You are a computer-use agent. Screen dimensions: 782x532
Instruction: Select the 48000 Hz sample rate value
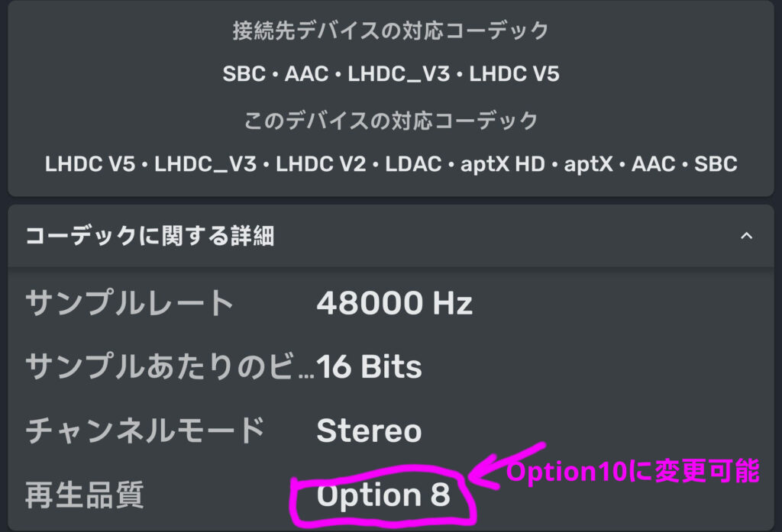click(394, 304)
